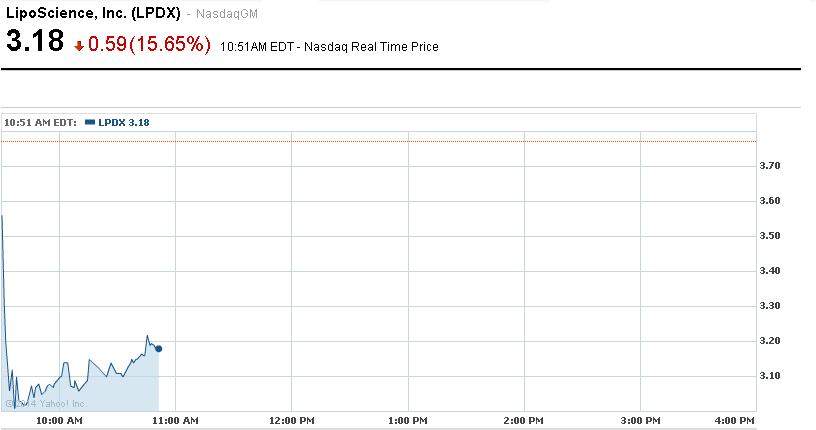Click the LipoScience, Inc. (LPDX) title

point(93,14)
